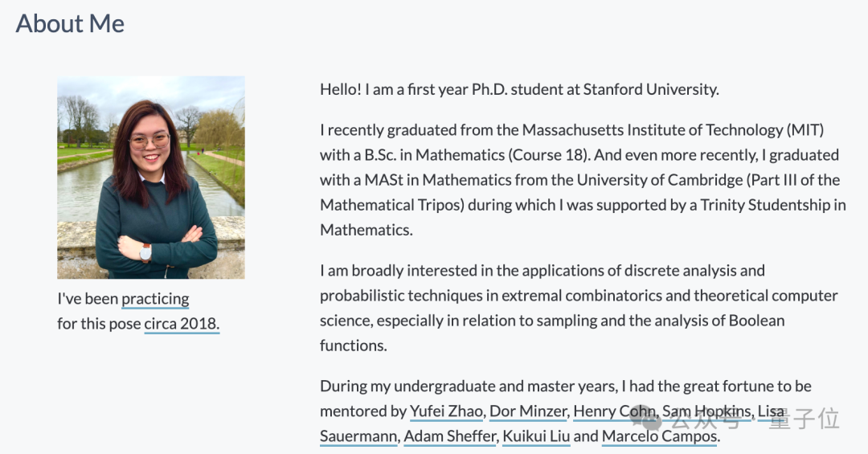The height and width of the screenshot is (454, 868).
Task: Open the Adam Sheffer link
Action: coord(449,436)
